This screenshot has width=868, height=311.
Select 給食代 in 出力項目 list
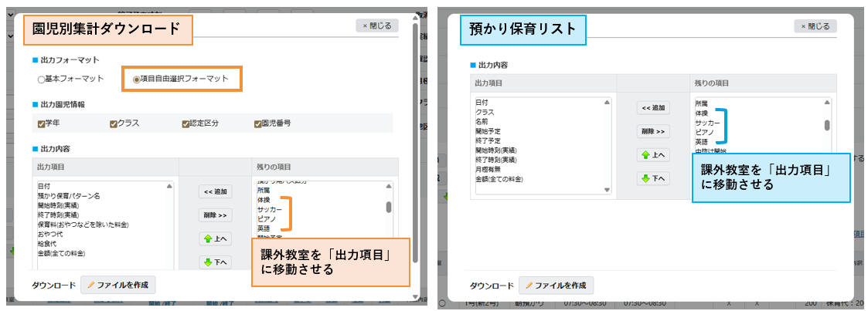47,244
